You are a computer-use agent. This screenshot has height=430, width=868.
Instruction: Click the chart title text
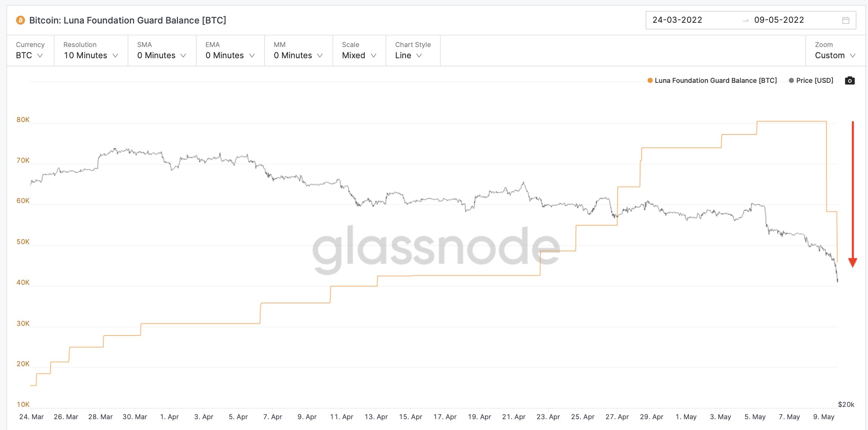[128, 21]
